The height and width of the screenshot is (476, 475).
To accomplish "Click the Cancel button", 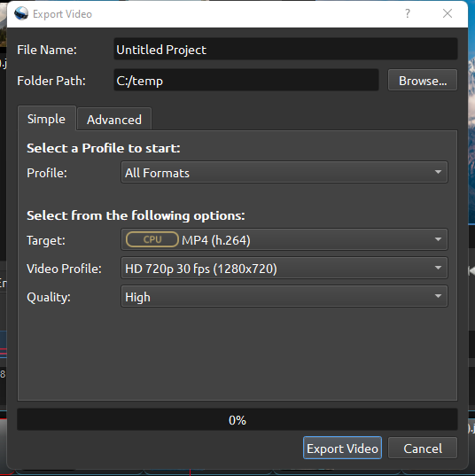I will coord(423,448).
